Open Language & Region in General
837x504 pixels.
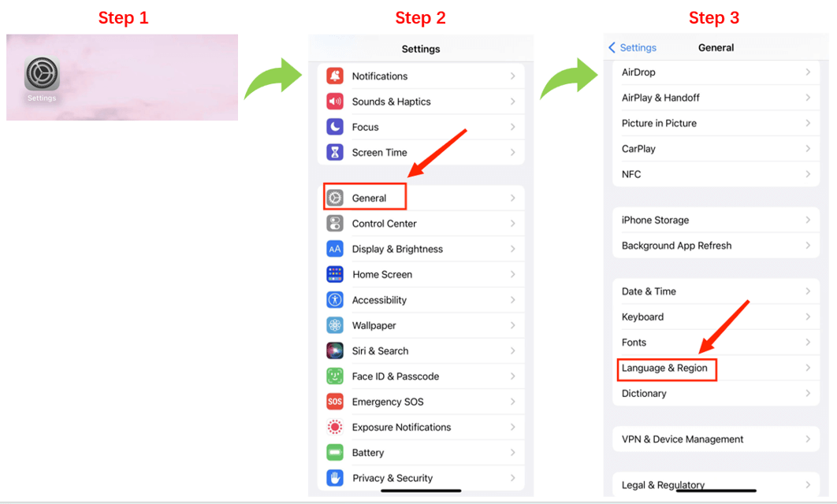716,368
